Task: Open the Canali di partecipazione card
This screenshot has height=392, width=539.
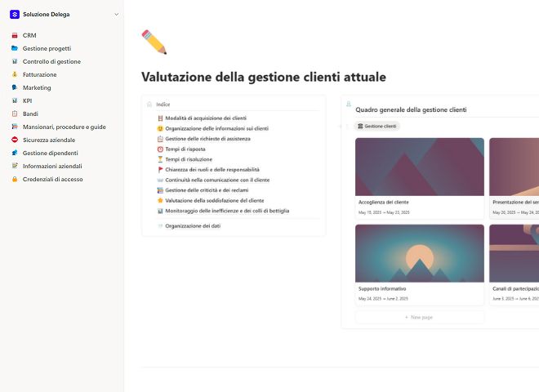Action: [x=514, y=265]
